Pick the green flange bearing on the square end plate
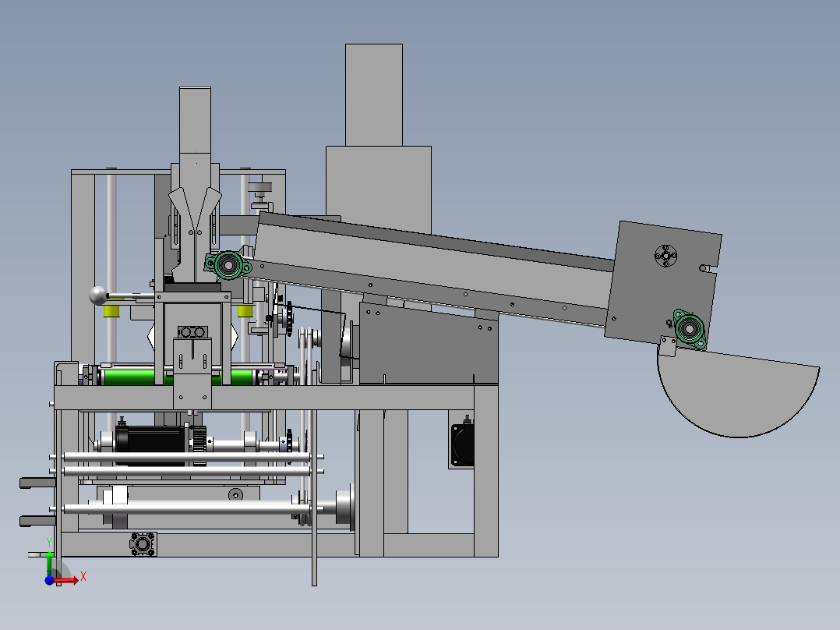 [x=690, y=328]
